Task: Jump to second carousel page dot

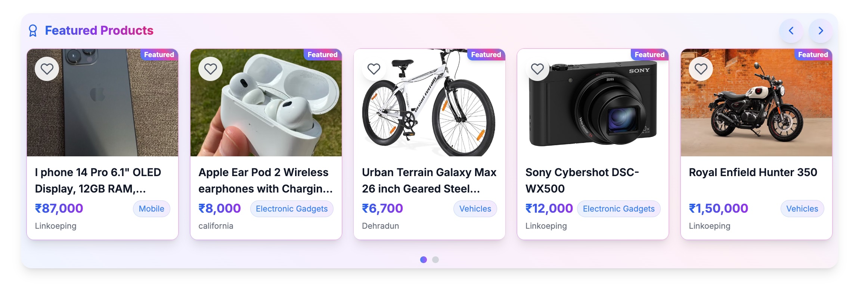Action: (x=435, y=260)
